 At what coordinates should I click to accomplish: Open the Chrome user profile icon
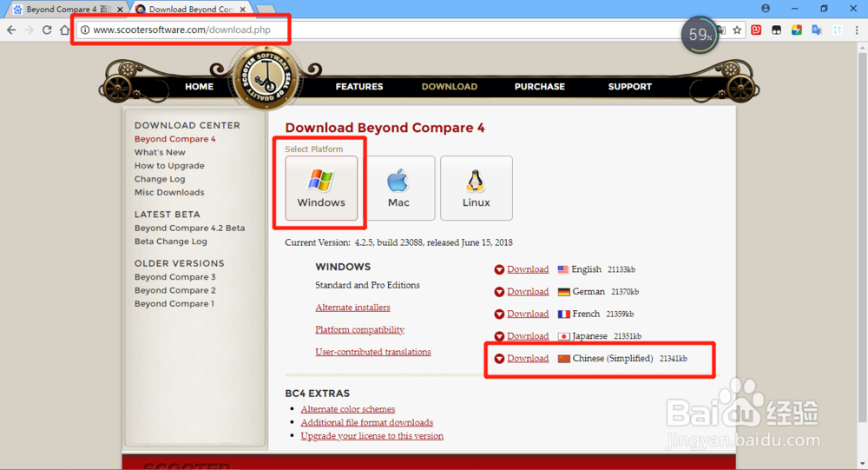click(x=766, y=9)
